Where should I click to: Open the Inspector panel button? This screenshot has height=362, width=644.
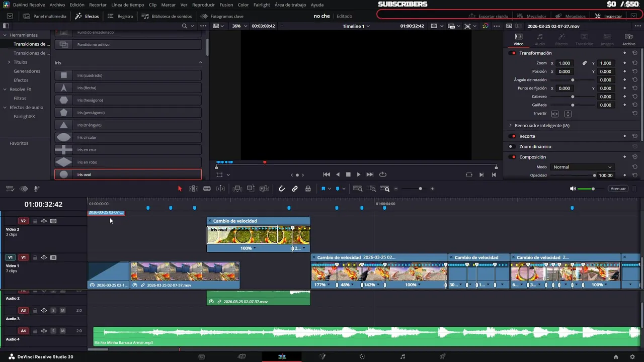click(608, 16)
